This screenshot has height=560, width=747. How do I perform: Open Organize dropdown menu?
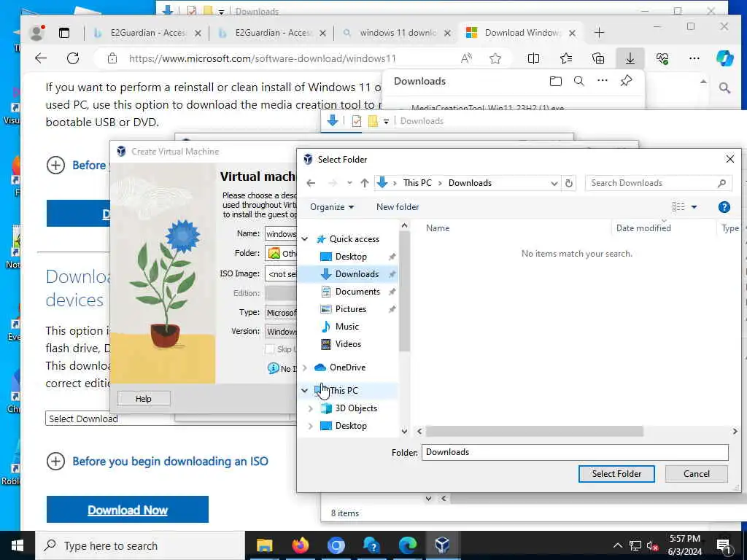332,207
